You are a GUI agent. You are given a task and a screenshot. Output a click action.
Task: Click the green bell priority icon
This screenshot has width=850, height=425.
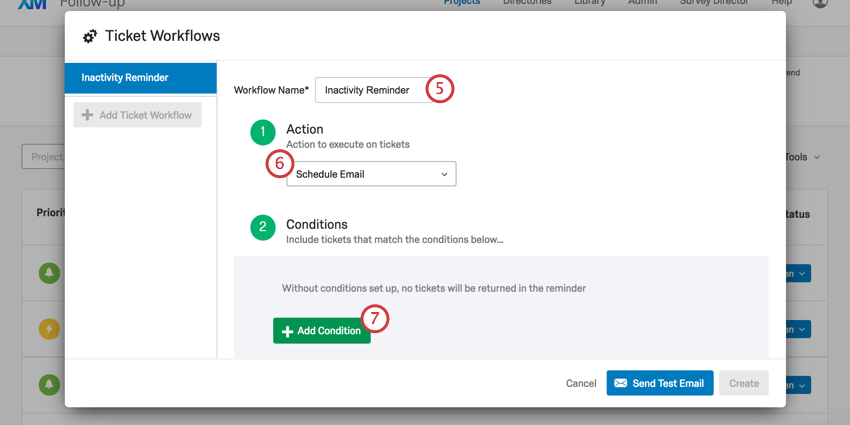[49, 273]
